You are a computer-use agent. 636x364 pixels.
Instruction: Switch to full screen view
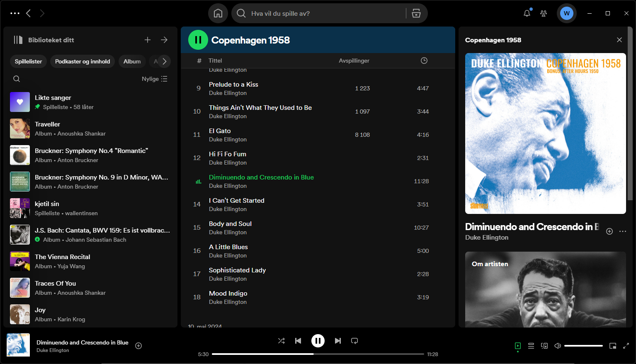pos(626,346)
